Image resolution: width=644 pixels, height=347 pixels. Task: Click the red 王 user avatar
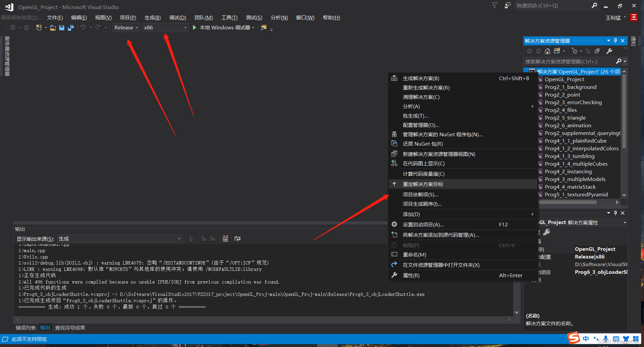[x=634, y=17]
